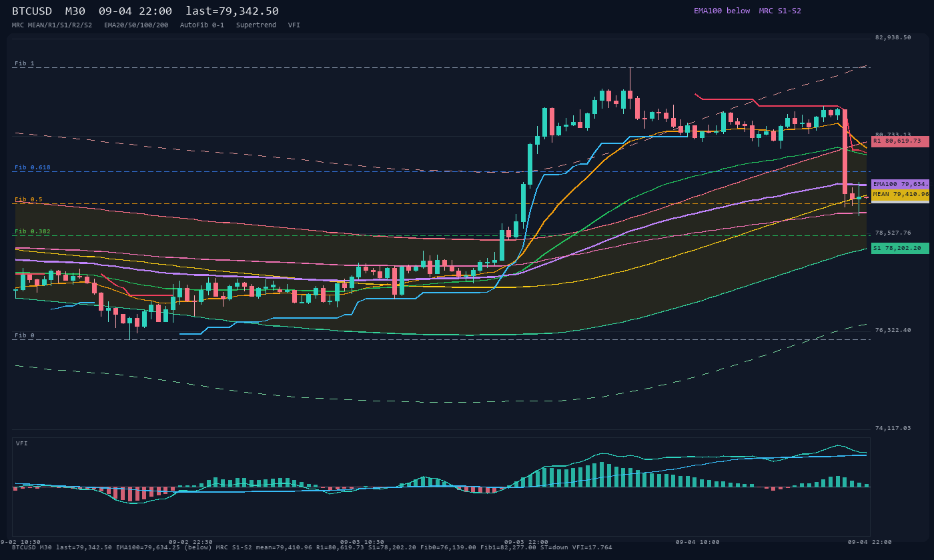The image size is (934, 560).
Task: Select the 'Fib 0.5' level label
Action: 29,199
